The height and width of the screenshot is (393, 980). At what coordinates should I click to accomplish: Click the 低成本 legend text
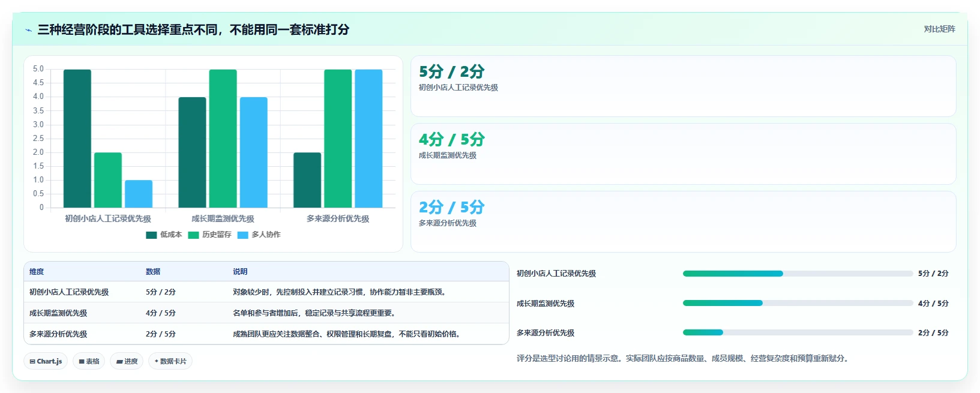pos(171,235)
